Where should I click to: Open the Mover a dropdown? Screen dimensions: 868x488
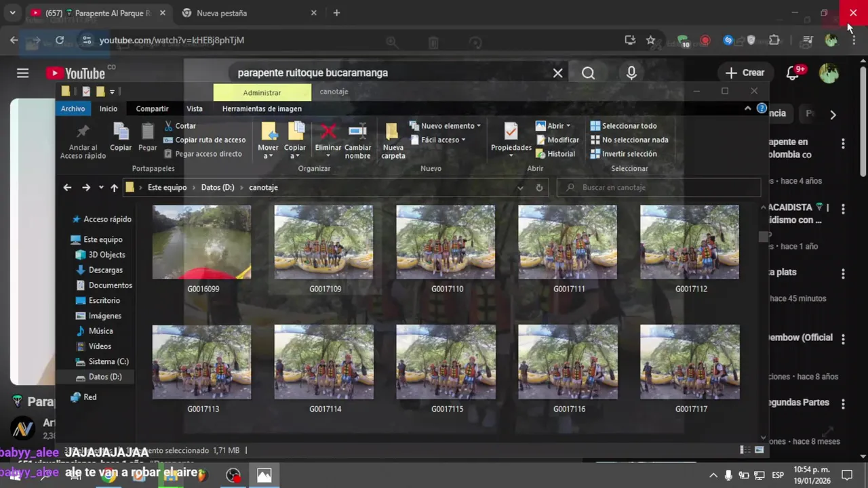pyautogui.click(x=268, y=141)
